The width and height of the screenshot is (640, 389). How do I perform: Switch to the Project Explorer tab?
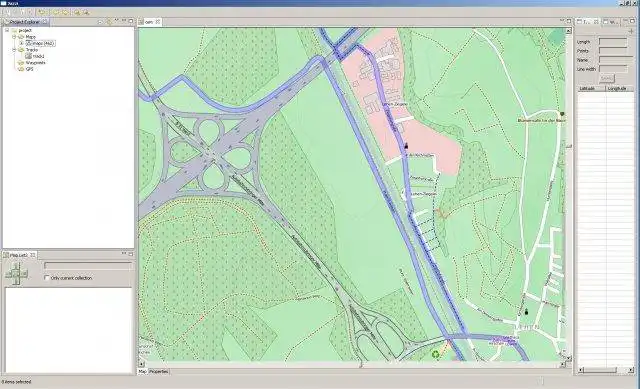pyautogui.click(x=24, y=22)
